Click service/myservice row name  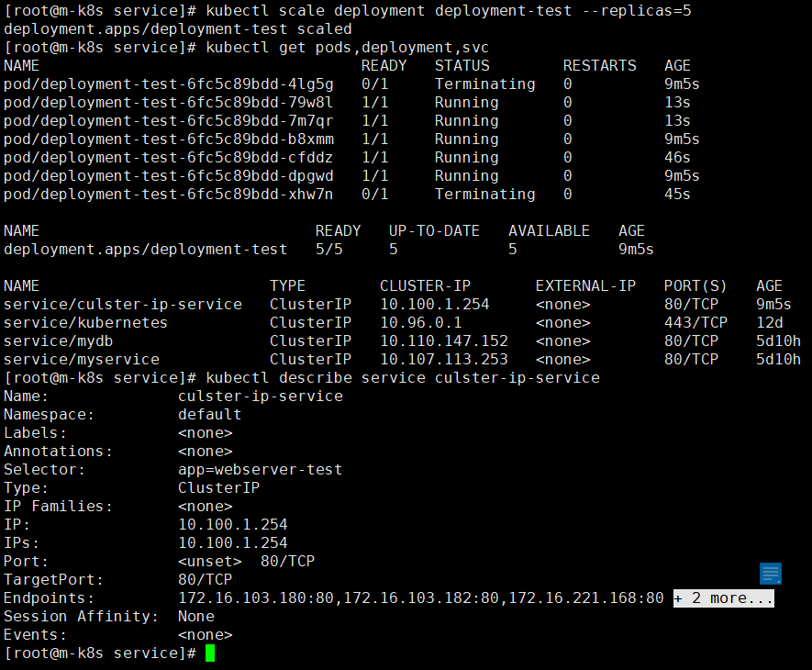pos(82,360)
